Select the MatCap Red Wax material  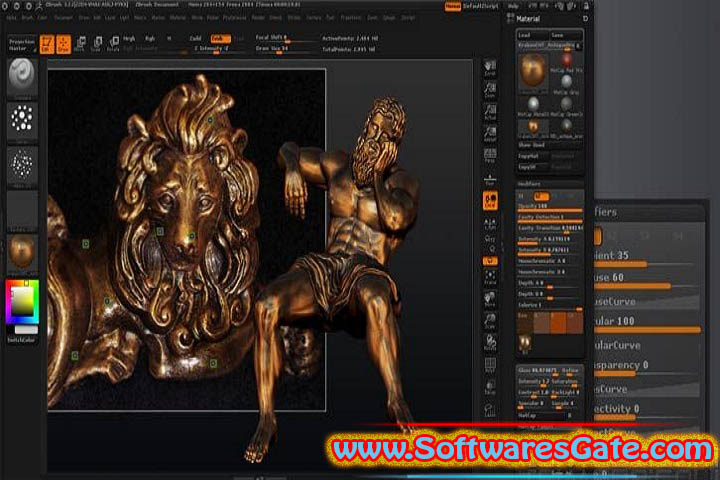tap(567, 61)
